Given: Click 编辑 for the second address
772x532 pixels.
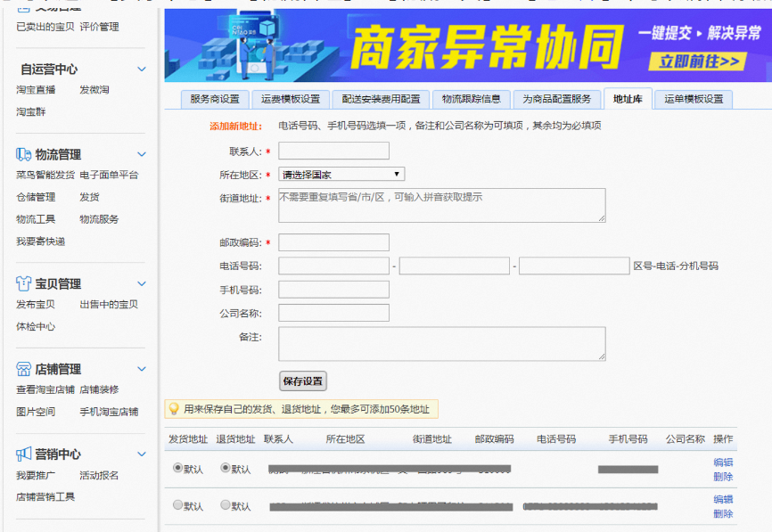Looking at the screenshot, I should 723,500.
